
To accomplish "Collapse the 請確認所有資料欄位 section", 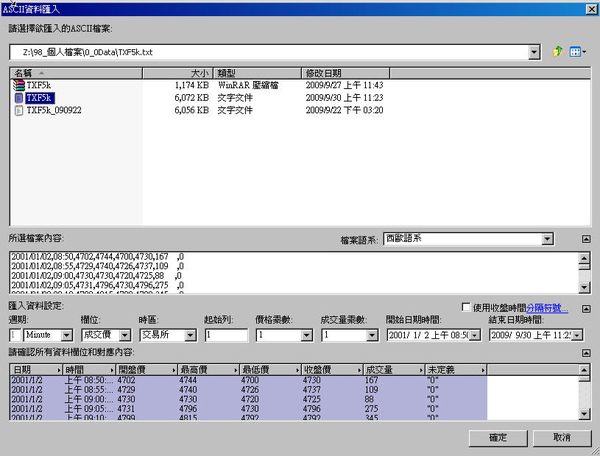I will point(586,353).
